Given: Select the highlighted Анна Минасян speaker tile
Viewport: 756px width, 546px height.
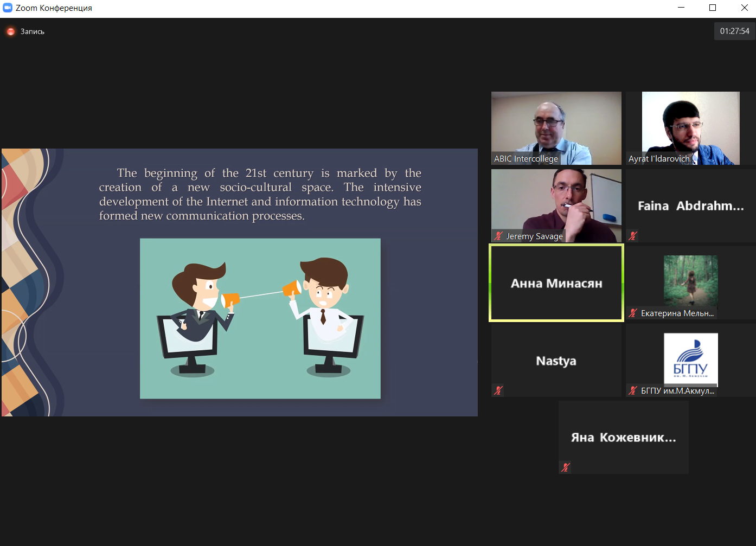Looking at the screenshot, I should [x=556, y=283].
